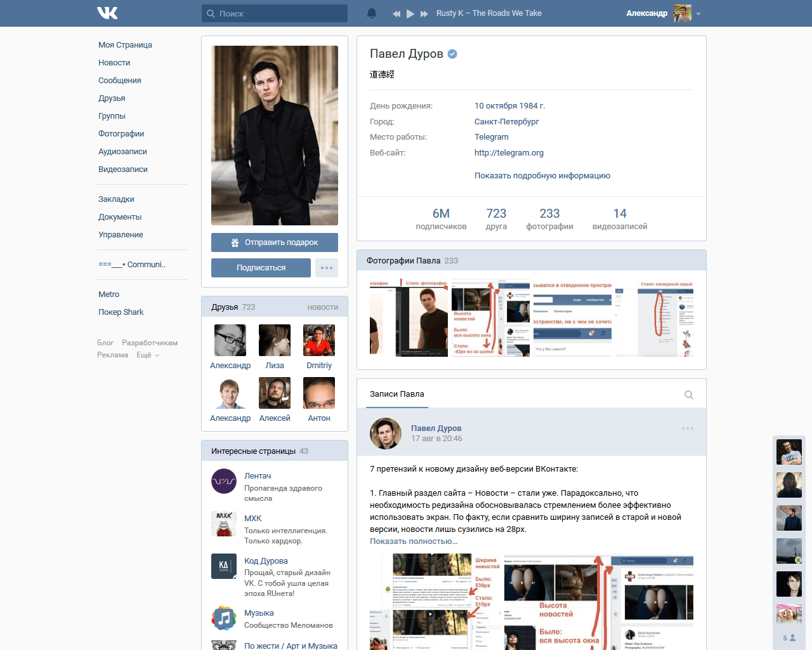The height and width of the screenshot is (650, 812).
Task: Open friend Dmitriy's avatar
Action: click(319, 340)
